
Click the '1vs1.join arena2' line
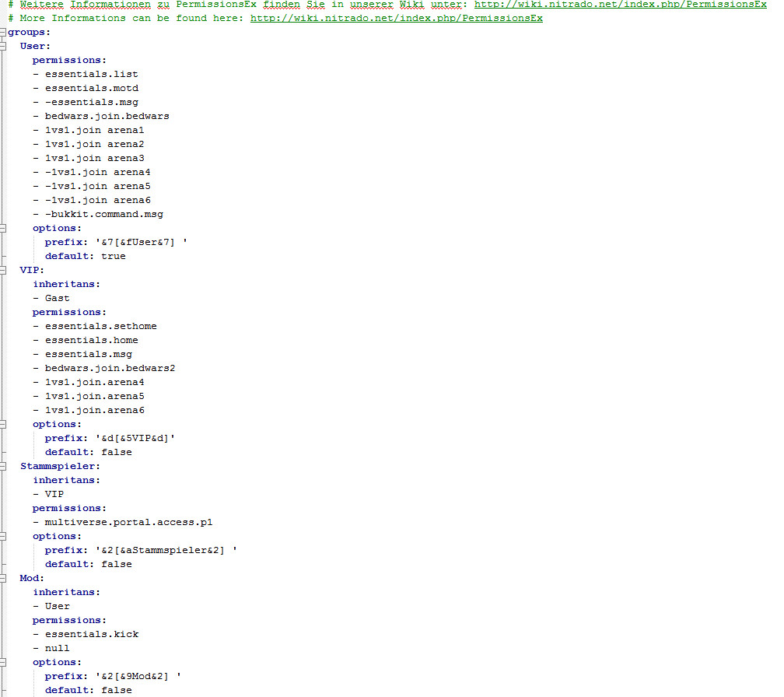tap(89, 145)
